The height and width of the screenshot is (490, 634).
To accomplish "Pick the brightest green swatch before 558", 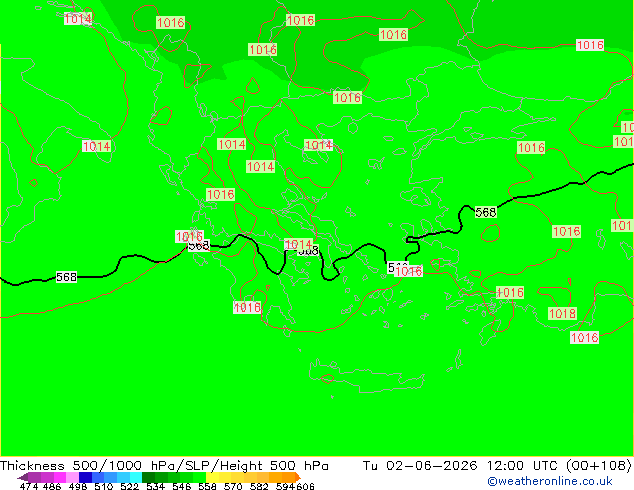I will coord(199,477).
